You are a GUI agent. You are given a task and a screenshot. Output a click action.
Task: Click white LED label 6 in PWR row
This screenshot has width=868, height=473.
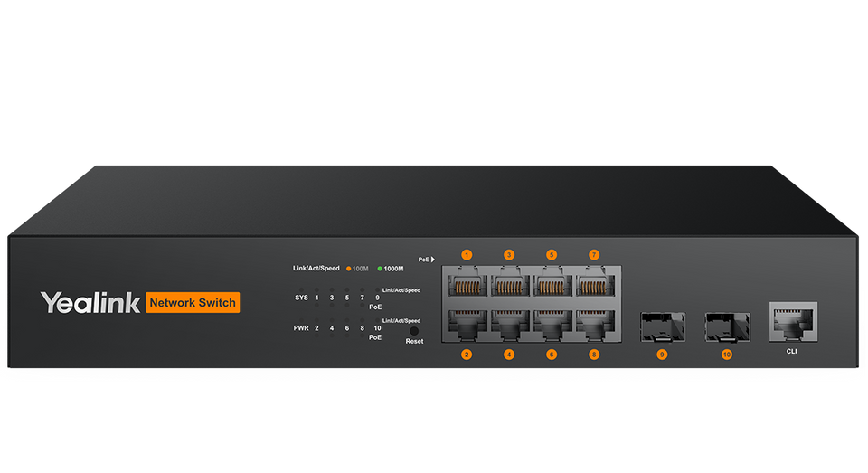(347, 328)
